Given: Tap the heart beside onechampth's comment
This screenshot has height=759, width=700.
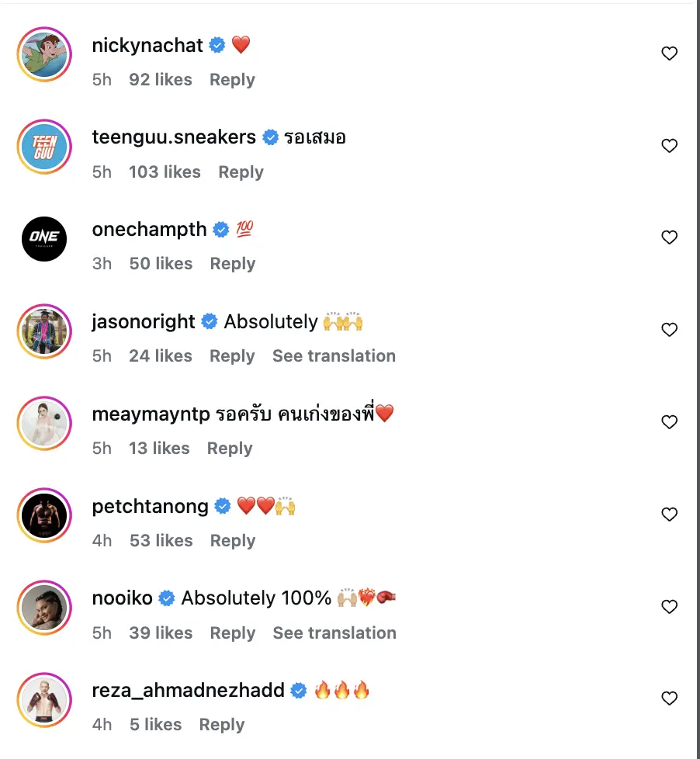Looking at the screenshot, I should click(x=669, y=237).
